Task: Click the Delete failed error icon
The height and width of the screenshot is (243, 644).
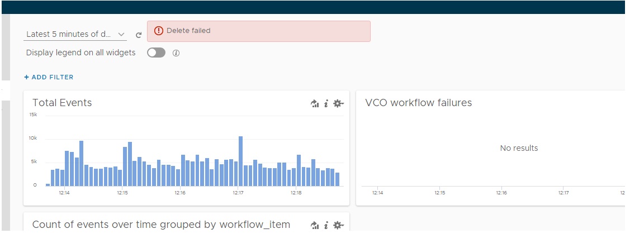Action: click(159, 31)
